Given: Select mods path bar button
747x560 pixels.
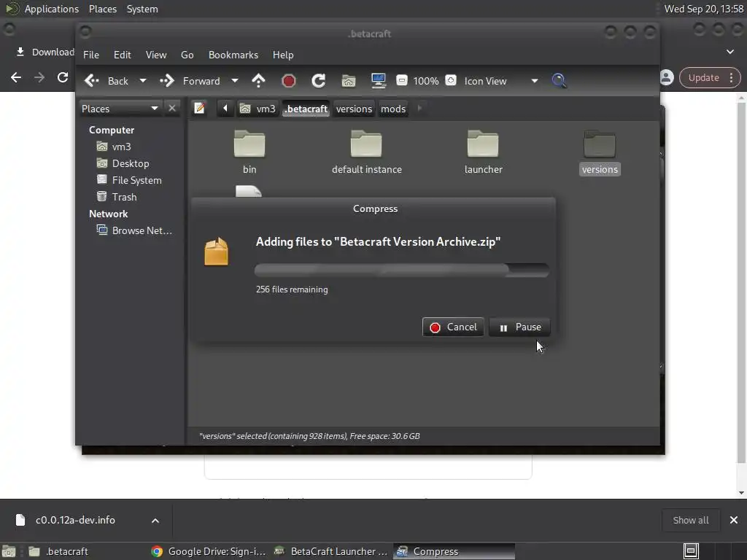Looking at the screenshot, I should 393,109.
